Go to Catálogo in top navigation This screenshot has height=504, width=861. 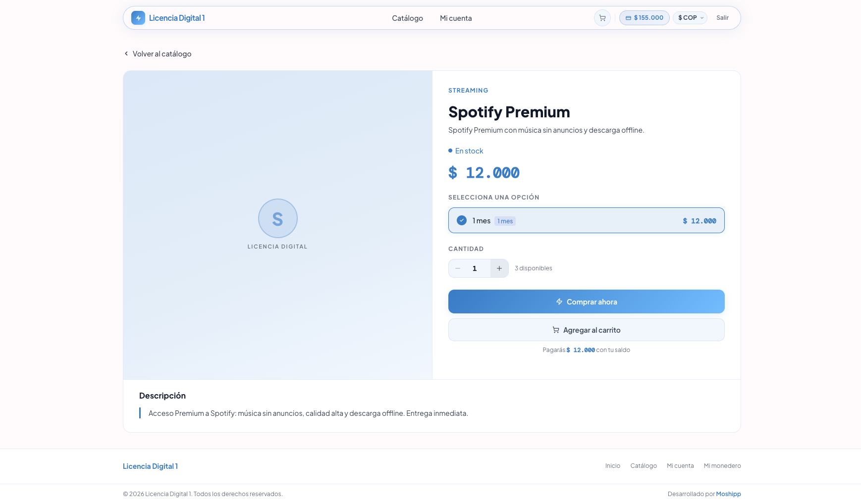point(407,18)
